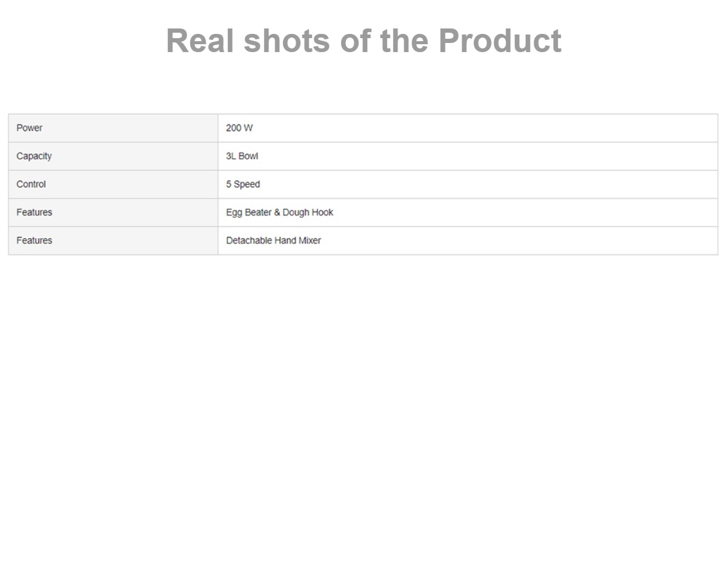The height and width of the screenshot is (588, 727).
Task: Click the 200 W value
Action: tap(239, 128)
